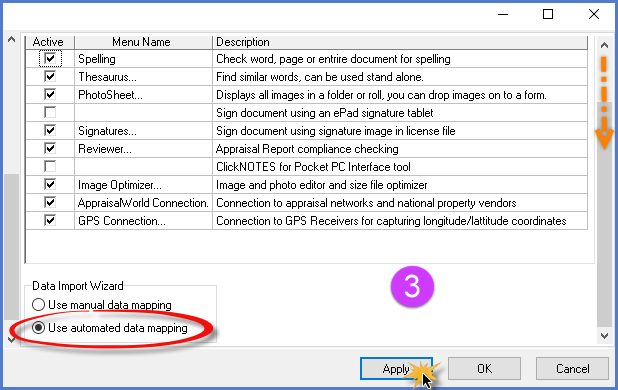Select the AppraisalWorld Connection menu name cell
618x390 pixels.
(x=143, y=203)
